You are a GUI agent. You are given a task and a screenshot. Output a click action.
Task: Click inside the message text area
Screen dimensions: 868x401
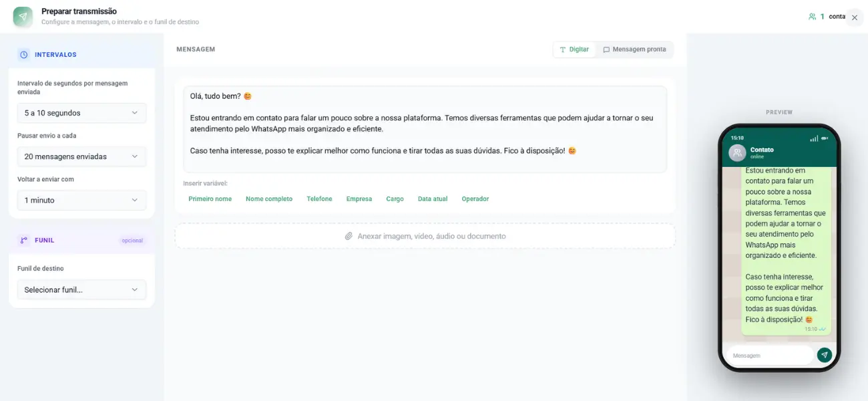coord(425,129)
